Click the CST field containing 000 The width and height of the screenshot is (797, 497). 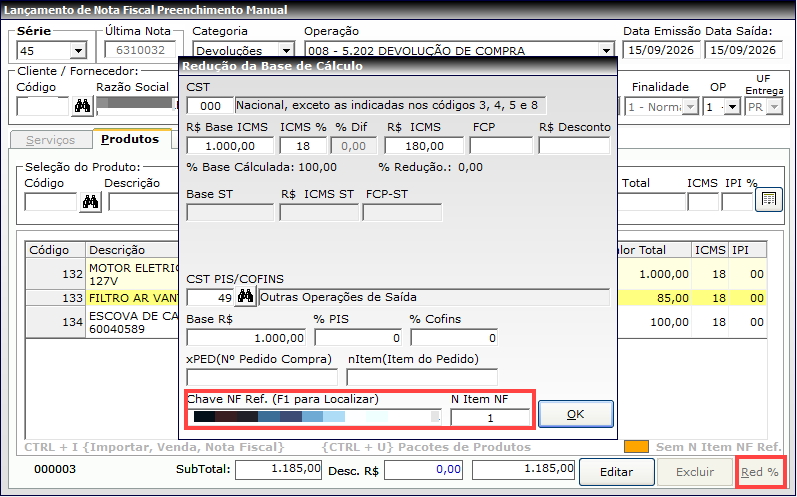pyautogui.click(x=210, y=106)
